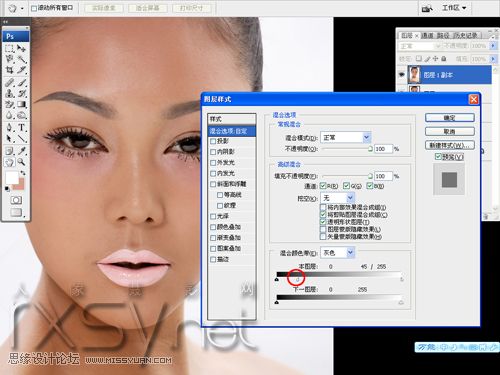Viewport: 500px width, 375px height.
Task: Uncheck the R channel checkbox
Action: click(x=323, y=186)
